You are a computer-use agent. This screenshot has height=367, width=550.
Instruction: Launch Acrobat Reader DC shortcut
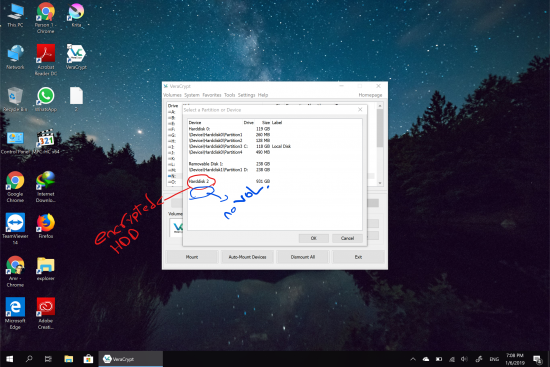pyautogui.click(x=46, y=60)
